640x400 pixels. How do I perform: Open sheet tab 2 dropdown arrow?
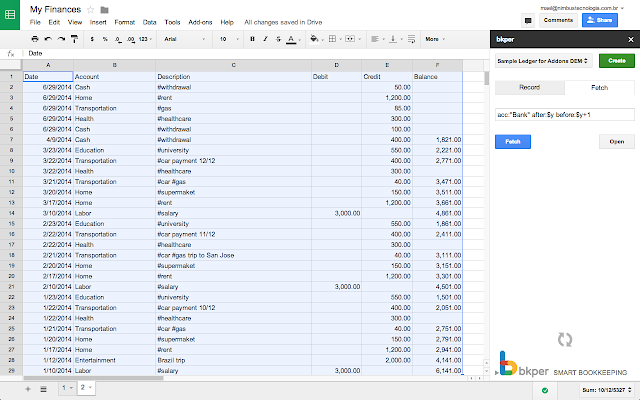tap(90, 387)
